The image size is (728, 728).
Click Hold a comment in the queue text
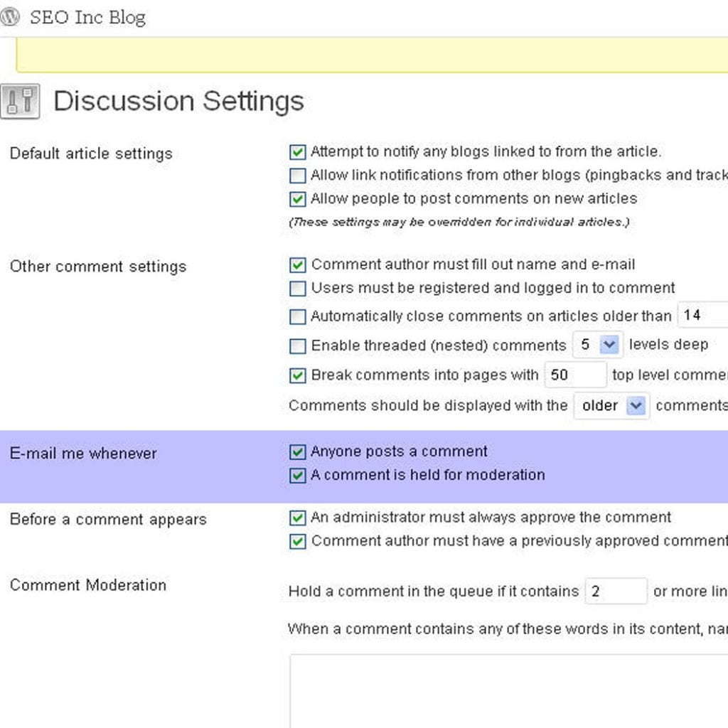pyautogui.click(x=434, y=591)
